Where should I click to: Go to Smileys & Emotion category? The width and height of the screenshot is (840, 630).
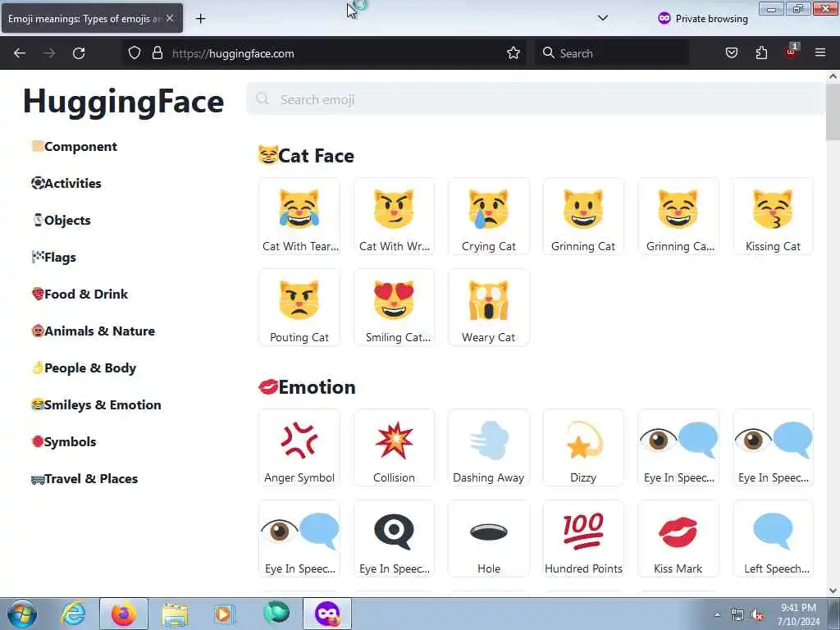(x=96, y=405)
